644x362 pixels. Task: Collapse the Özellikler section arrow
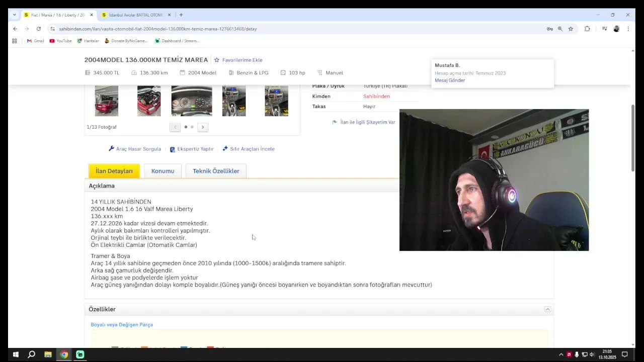tap(548, 309)
